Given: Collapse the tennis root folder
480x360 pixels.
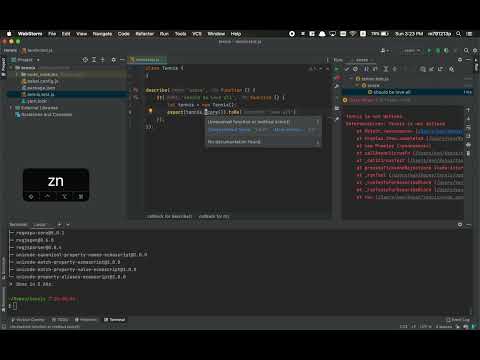Looking at the screenshot, I should pos(11,68).
